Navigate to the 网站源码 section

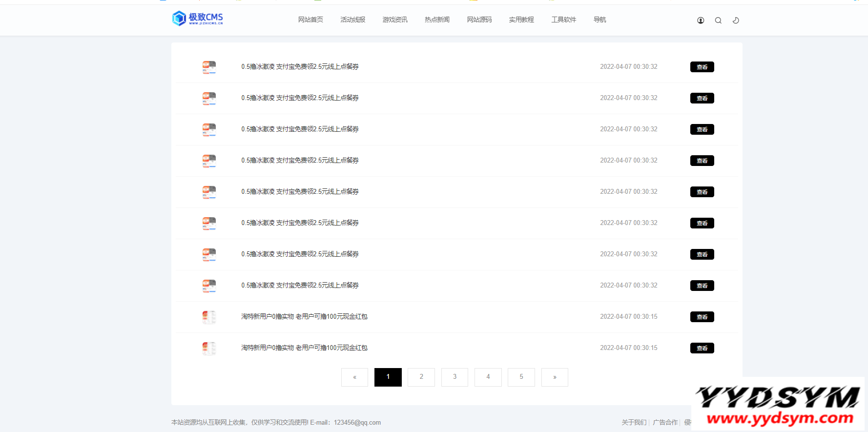tap(479, 20)
